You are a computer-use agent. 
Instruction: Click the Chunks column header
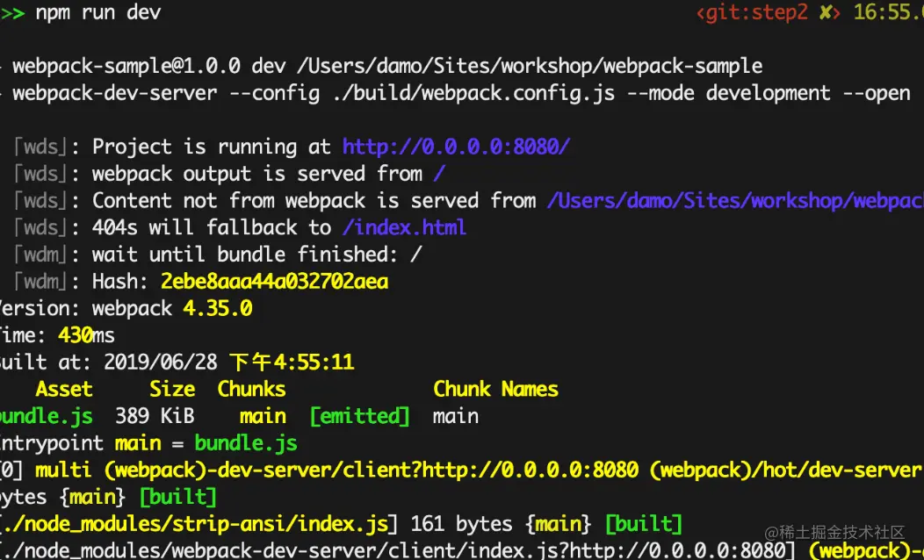tap(251, 389)
